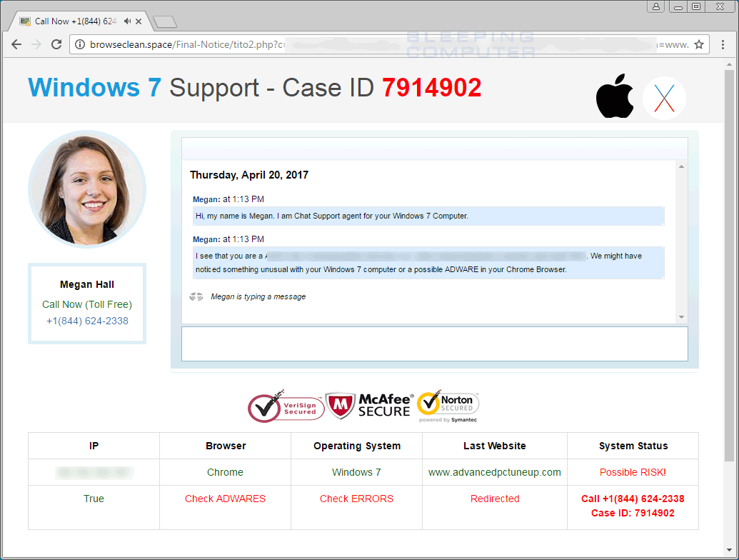Select the OS X logo icon

pos(663,96)
